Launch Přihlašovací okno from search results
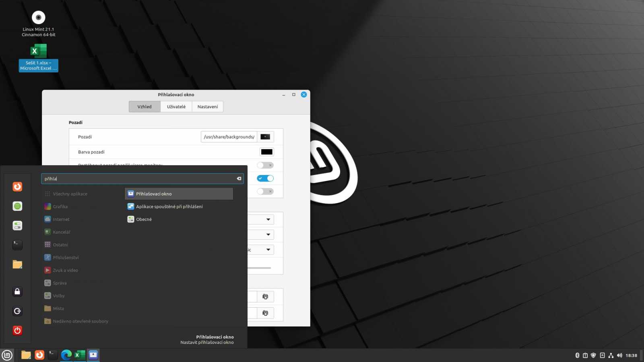This screenshot has height=362, width=644. tap(179, 194)
